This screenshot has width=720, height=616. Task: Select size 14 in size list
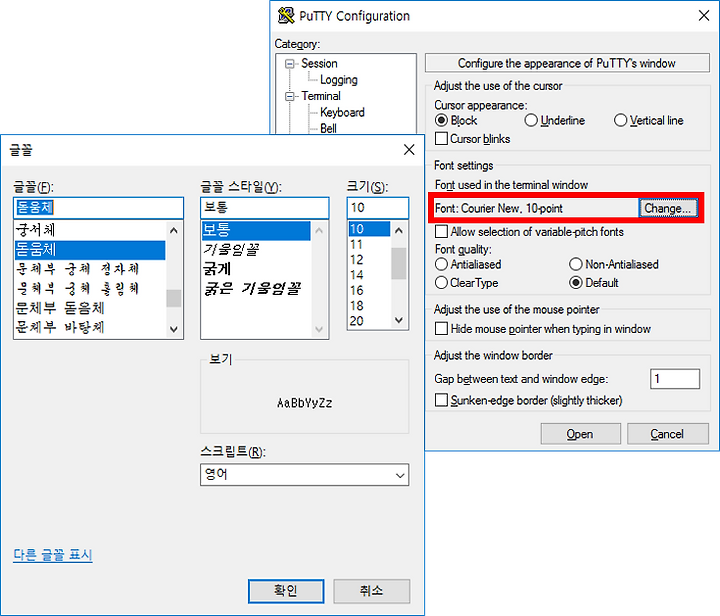pyautogui.click(x=369, y=274)
